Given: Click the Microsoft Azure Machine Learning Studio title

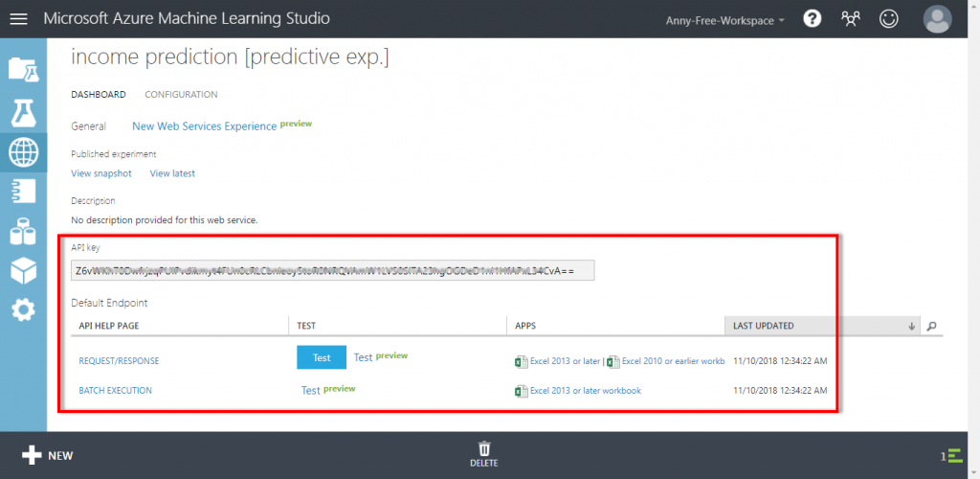Looking at the screenshot, I should coord(187,19).
